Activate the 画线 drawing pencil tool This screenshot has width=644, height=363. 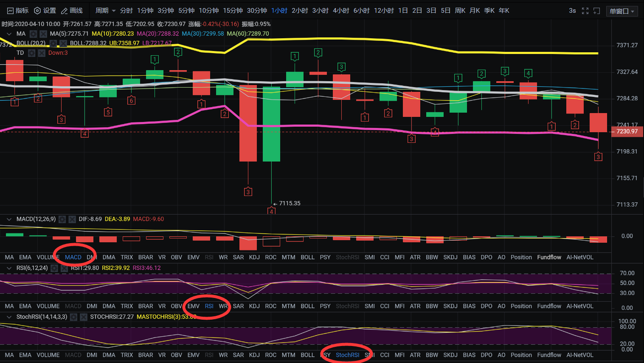tap(65, 11)
